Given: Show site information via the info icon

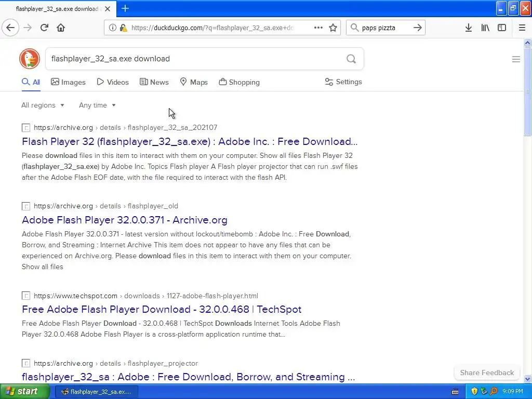Looking at the screenshot, I should [x=113, y=28].
